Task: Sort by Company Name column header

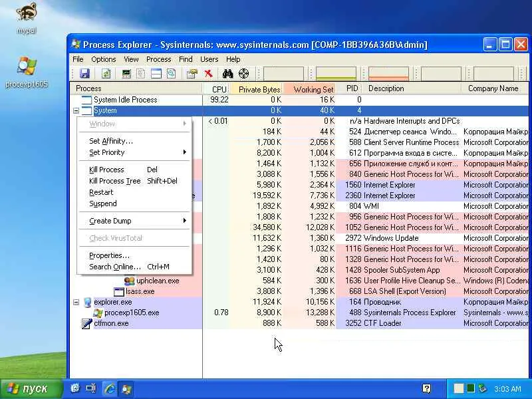Action: pyautogui.click(x=495, y=88)
